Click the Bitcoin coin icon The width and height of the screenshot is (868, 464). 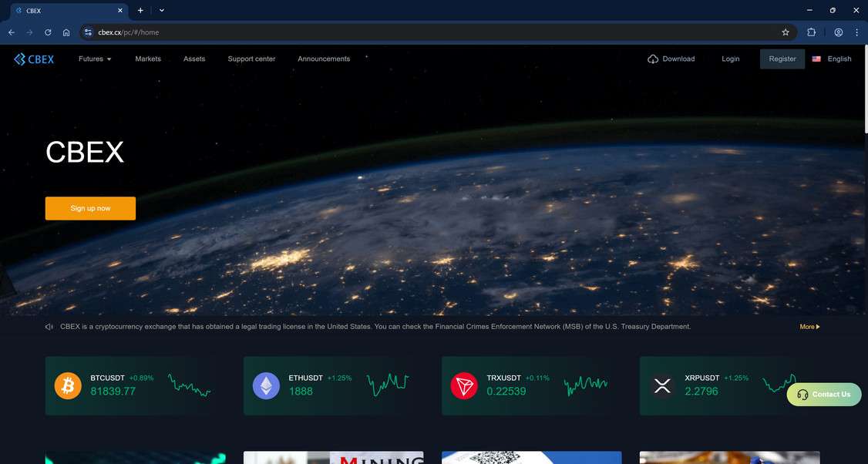click(x=68, y=386)
